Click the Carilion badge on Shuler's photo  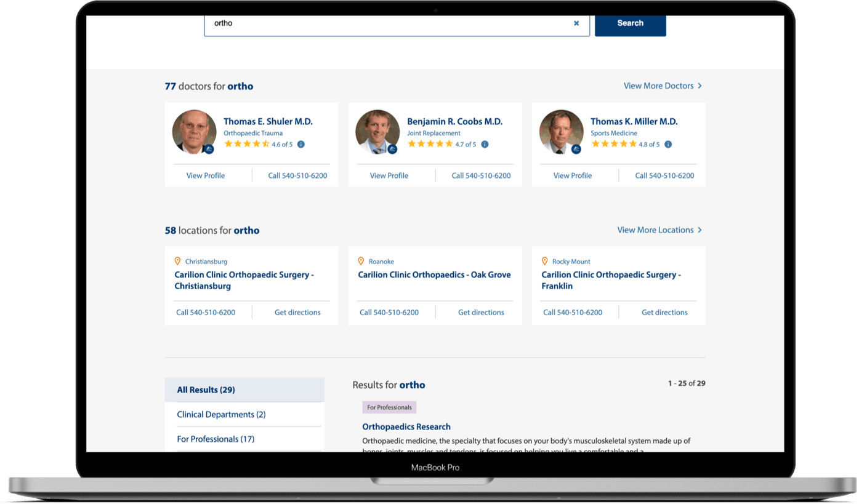pyautogui.click(x=209, y=149)
